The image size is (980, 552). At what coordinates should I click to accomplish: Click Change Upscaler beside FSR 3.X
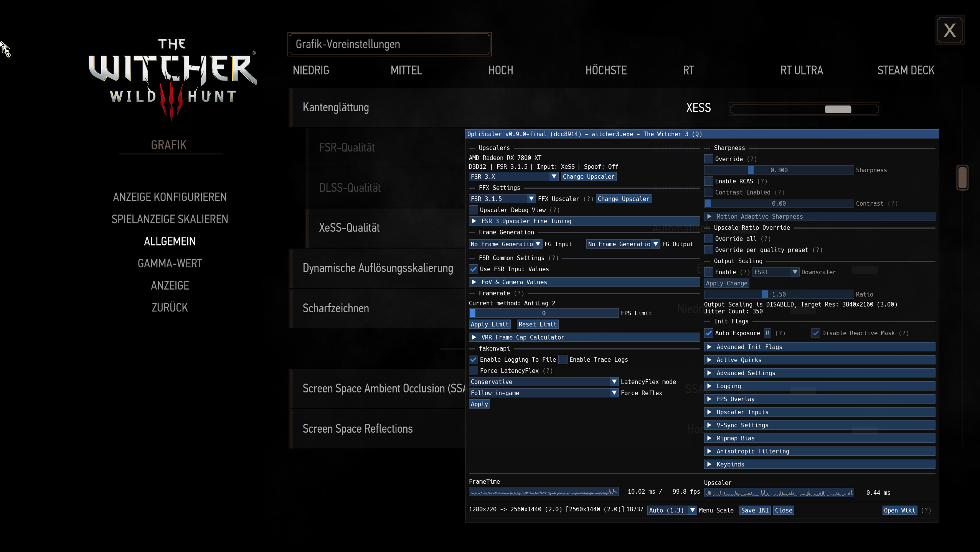pyautogui.click(x=589, y=176)
